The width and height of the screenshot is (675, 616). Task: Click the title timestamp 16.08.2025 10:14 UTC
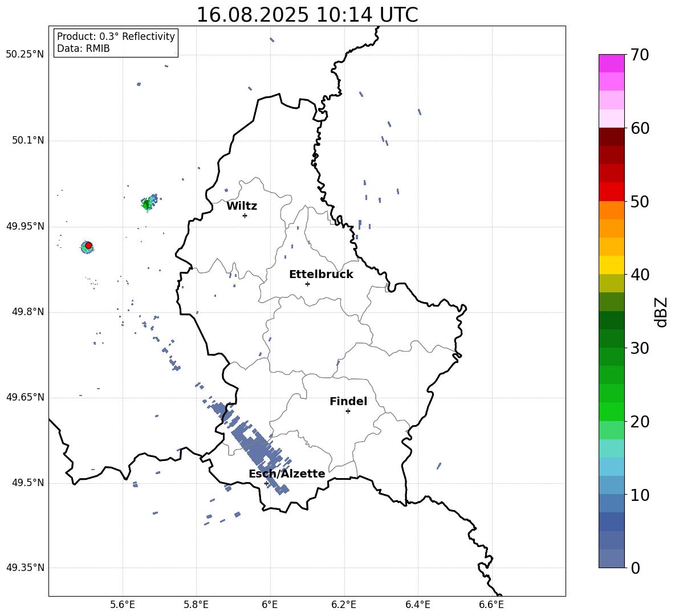click(x=307, y=15)
